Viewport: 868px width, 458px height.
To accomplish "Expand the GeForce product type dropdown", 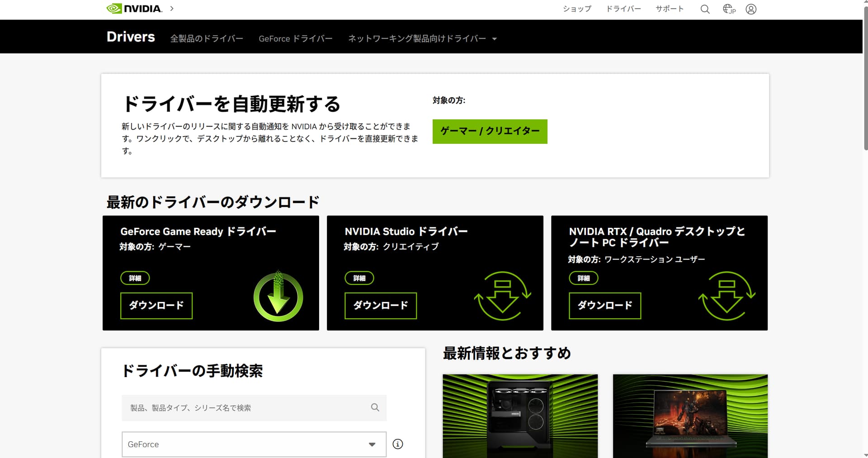I will pos(254,444).
